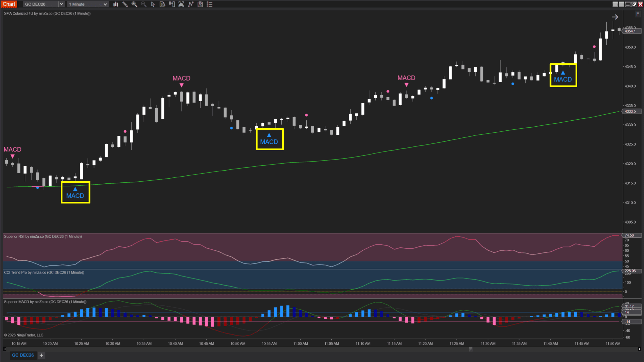The width and height of the screenshot is (644, 362).
Task: Click the 2026 NinjaTrader, LLC copyright text
Action: point(24,335)
